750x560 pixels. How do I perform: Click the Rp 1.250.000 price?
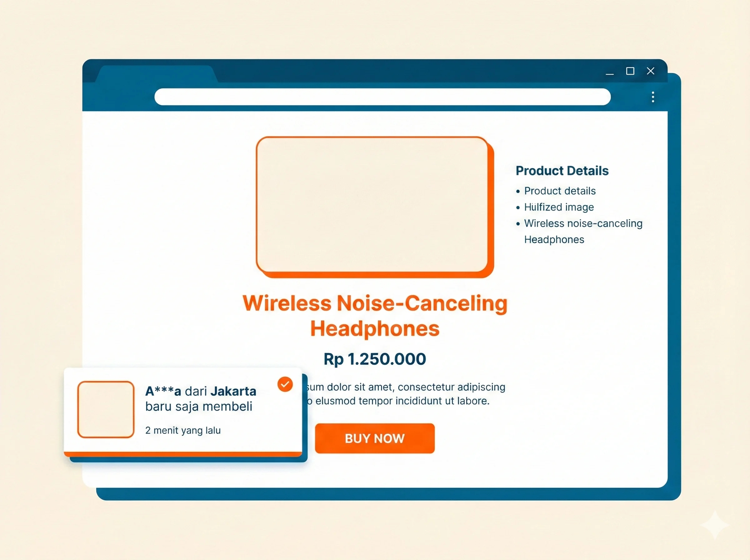tap(375, 359)
